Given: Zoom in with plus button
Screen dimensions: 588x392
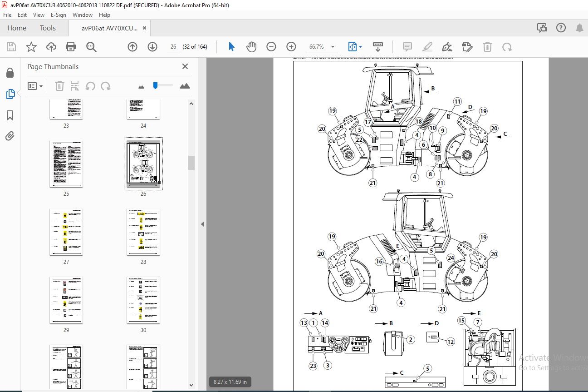Looking at the screenshot, I should click(291, 47).
